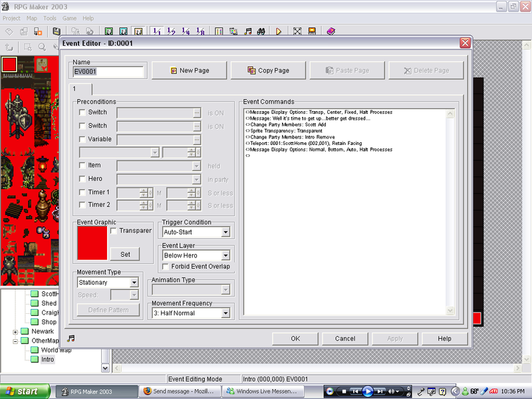Open the Music player note icon in toolbar
Image resolution: width=532 pixels, height=399 pixels.
[248, 31]
